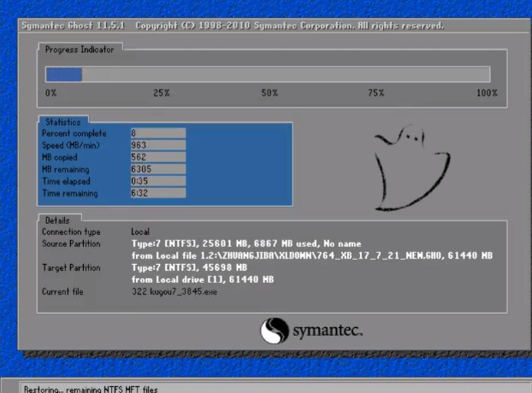Viewport: 532px width, 393px height.
Task: Select the Percent complete value field
Action: coord(157,133)
